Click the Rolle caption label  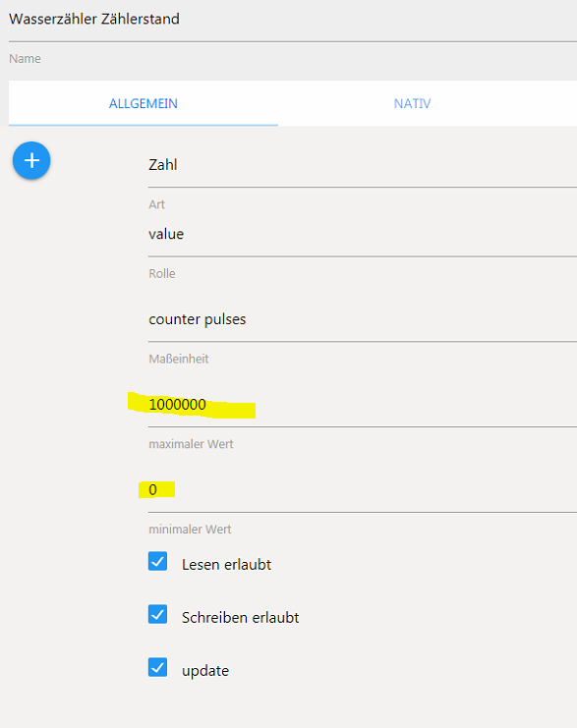pos(162,273)
